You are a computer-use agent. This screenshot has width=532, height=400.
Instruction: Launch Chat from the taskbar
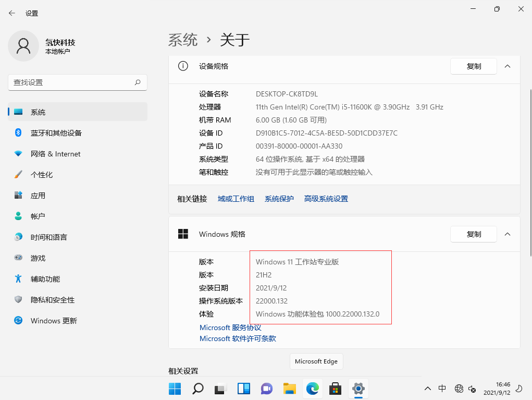click(267, 389)
